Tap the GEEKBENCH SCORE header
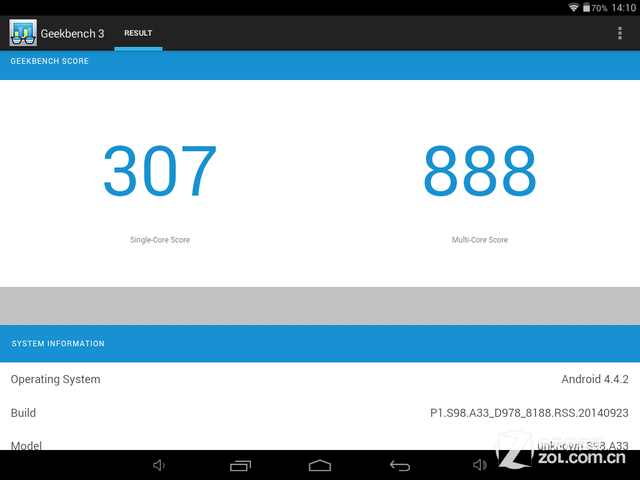 coord(49,61)
